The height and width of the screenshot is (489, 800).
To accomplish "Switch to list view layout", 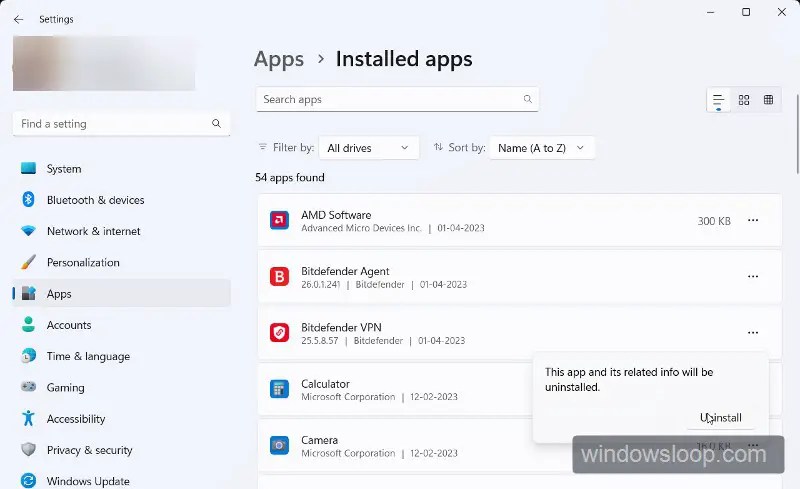I will [718, 100].
